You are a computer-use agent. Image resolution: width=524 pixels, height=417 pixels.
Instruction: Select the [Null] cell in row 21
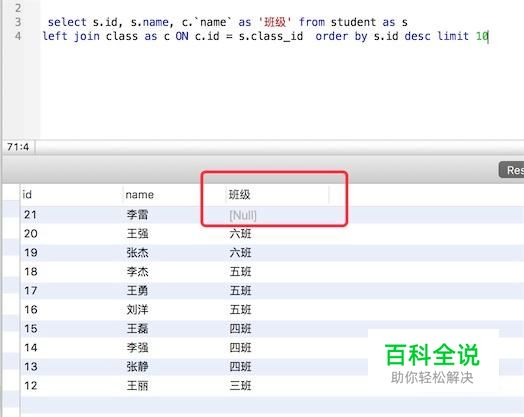[243, 215]
